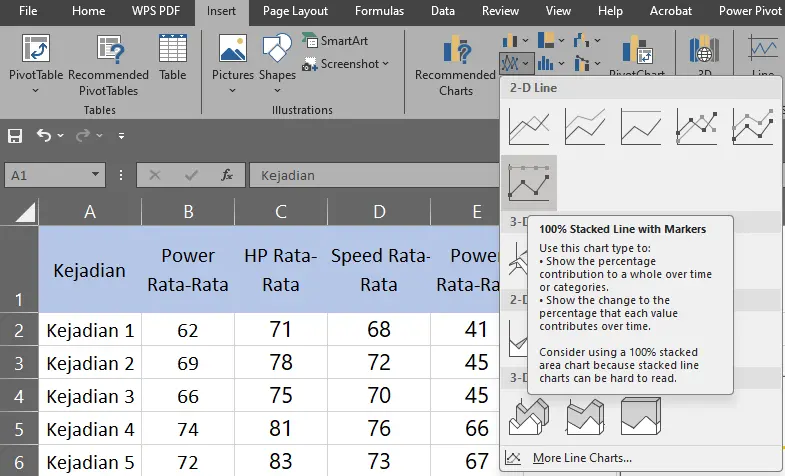Open the Customize Quick Access Toolbar dropdown

[121, 136]
